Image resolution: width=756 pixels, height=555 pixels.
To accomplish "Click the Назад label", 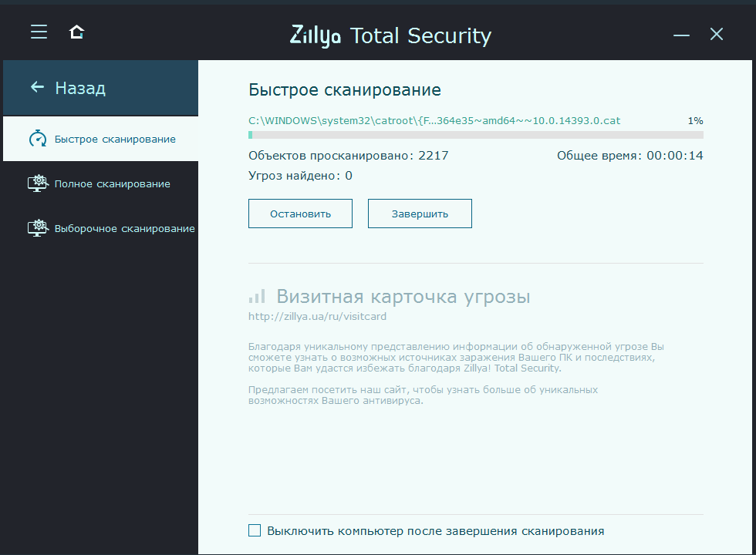I will 80,88.
